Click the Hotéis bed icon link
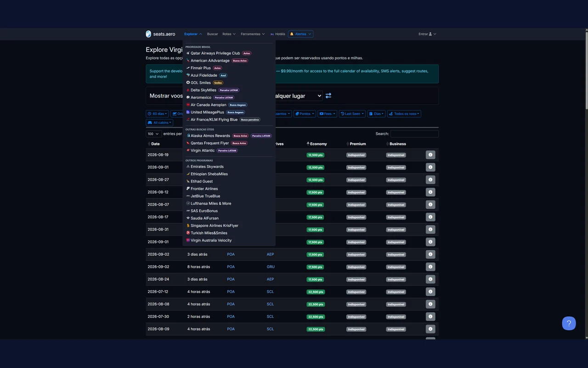Image resolution: width=588 pixels, height=368 pixels. coord(278,34)
